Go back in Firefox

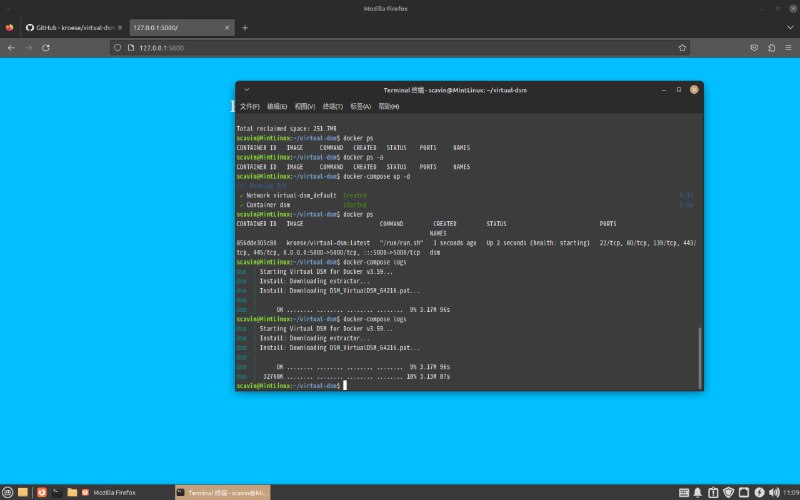pos(11,48)
